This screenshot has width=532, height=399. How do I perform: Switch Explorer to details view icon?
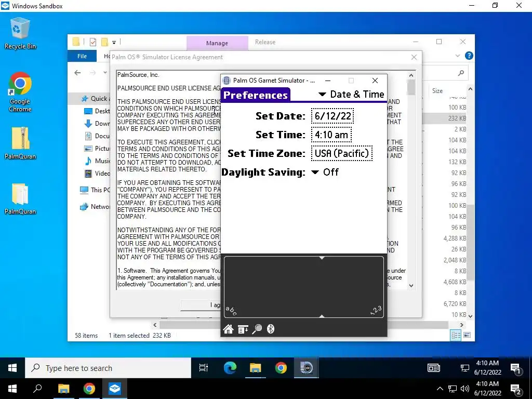point(456,335)
